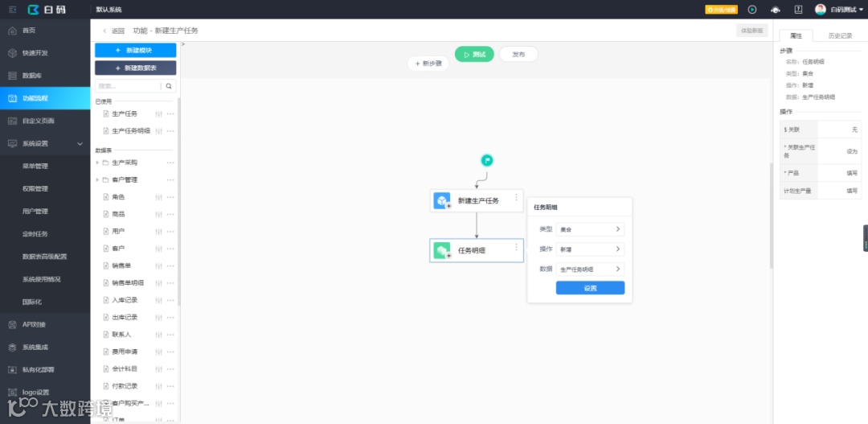Open the 新建生产任务 node options menu
This screenshot has width=868, height=424.
click(x=517, y=197)
